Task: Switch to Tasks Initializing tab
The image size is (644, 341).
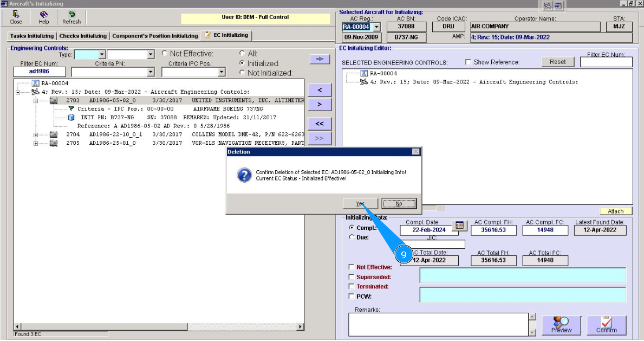Action: point(32,36)
